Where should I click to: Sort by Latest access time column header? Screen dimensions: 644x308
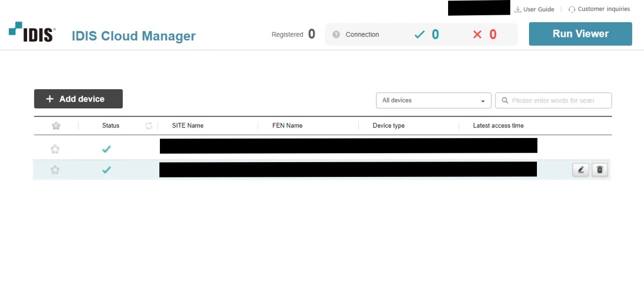[498, 126]
